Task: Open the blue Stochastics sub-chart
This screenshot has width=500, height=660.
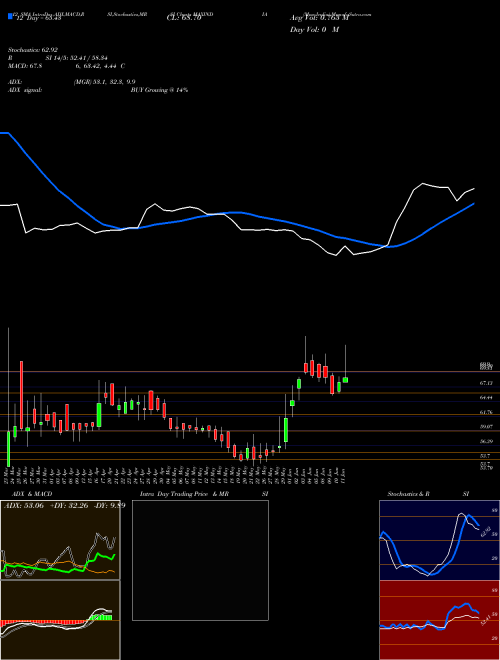Action: coord(439,540)
